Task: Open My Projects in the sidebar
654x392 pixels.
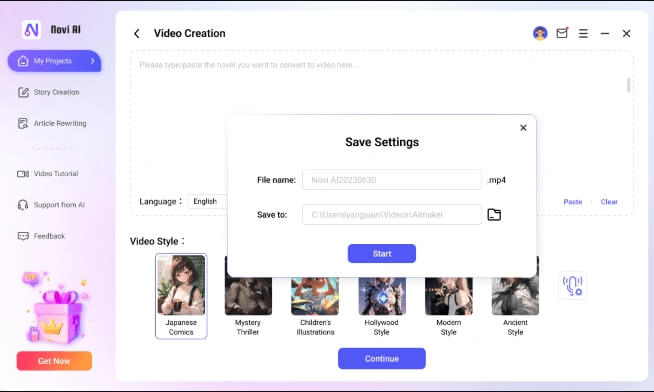Action: pyautogui.click(x=54, y=61)
